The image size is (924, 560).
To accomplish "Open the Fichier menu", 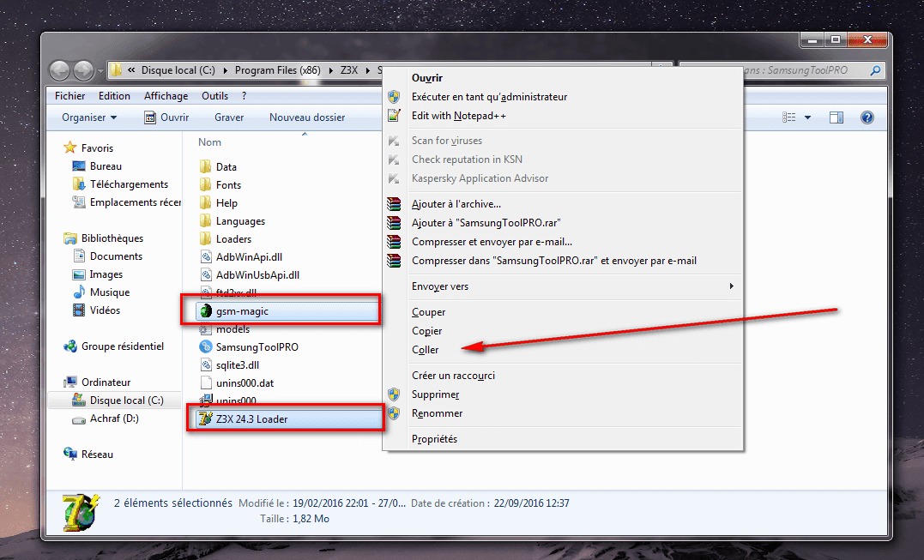I will click(x=69, y=96).
